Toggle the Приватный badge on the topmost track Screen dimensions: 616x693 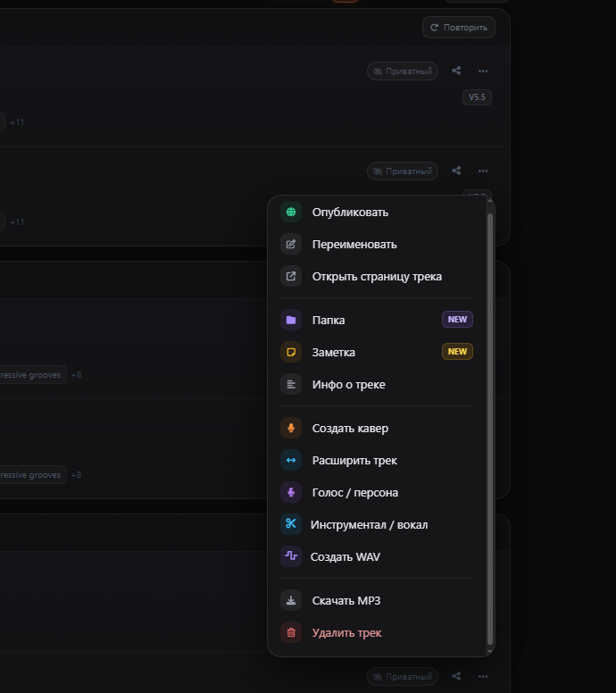[x=403, y=71]
